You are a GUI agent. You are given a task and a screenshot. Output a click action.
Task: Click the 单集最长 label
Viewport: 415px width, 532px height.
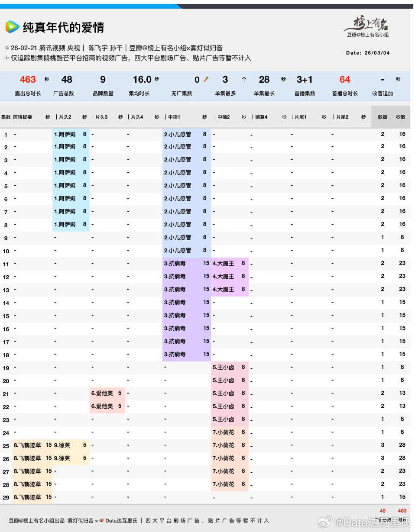point(264,94)
